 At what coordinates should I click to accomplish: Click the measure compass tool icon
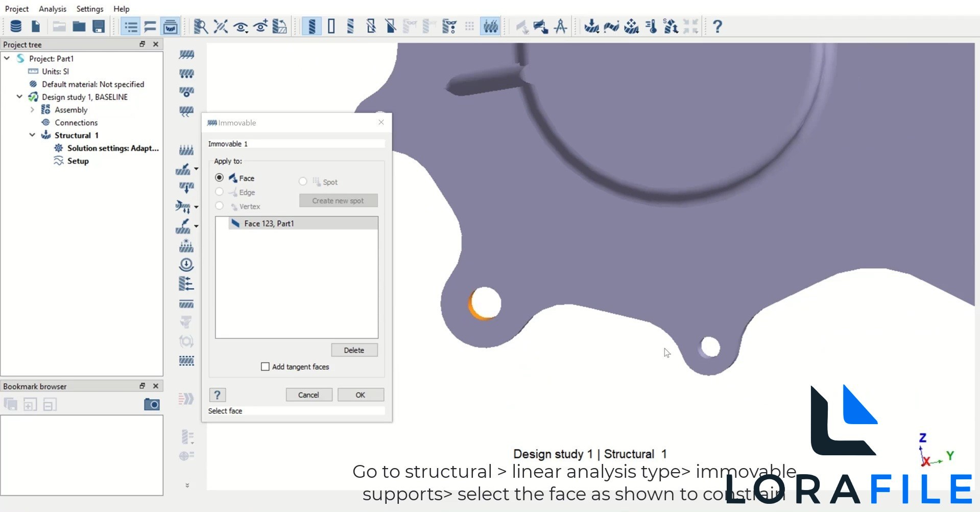click(561, 27)
